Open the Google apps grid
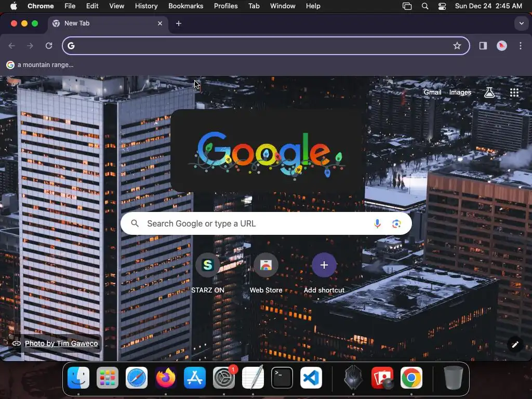 (x=514, y=92)
